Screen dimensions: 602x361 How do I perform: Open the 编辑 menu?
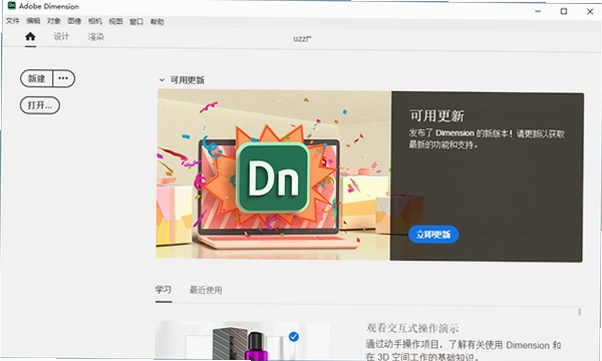[x=33, y=20]
